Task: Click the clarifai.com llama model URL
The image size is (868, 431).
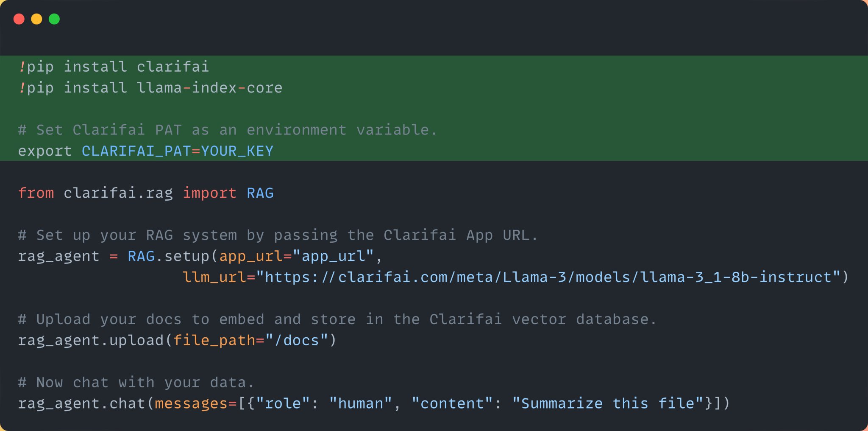Action: 548,277
